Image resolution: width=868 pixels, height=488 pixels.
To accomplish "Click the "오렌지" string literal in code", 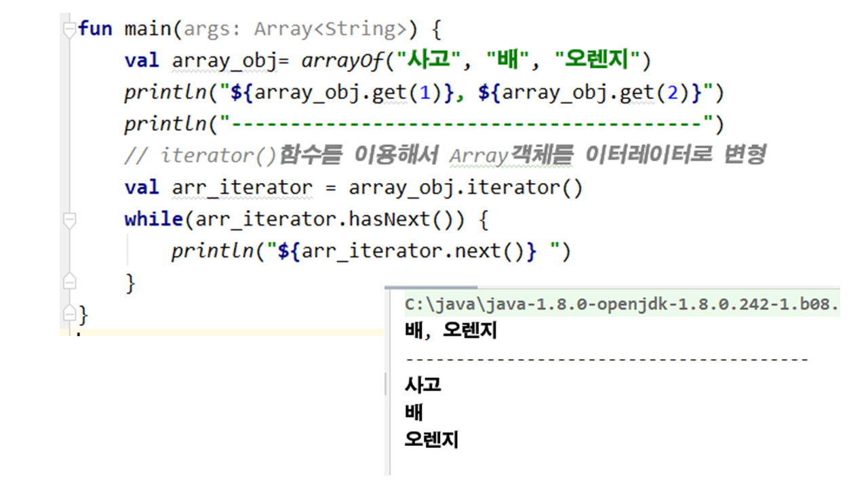I will [597, 61].
